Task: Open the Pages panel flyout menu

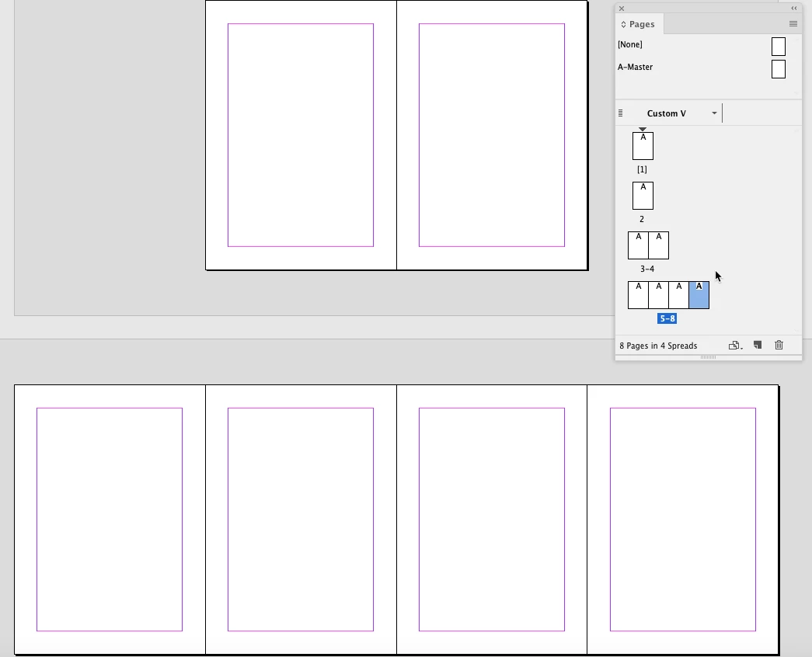Action: 793,24
